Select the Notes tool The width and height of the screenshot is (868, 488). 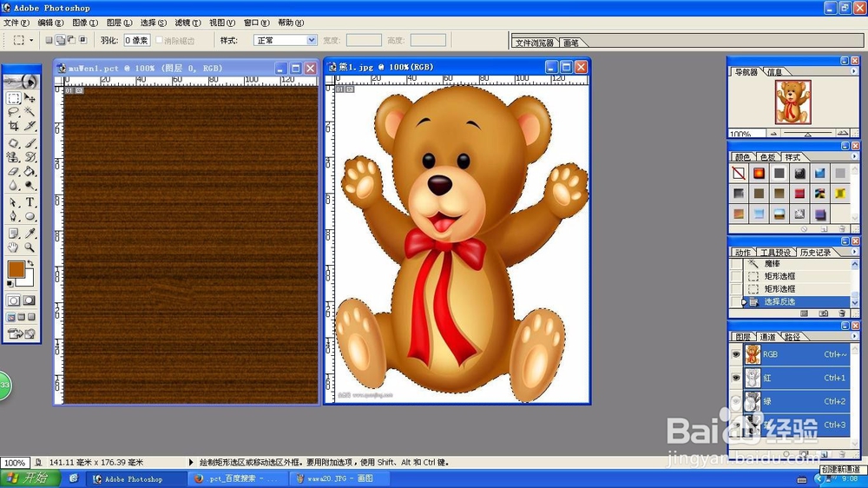14,234
